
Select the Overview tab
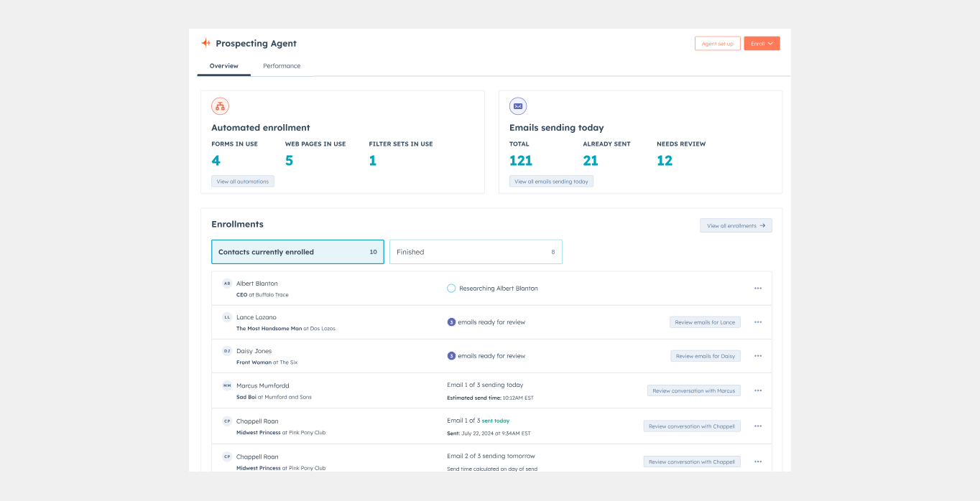point(223,65)
